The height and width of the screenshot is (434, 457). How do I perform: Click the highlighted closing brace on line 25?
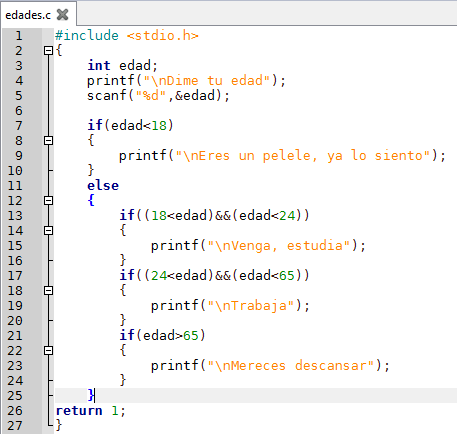click(x=91, y=395)
